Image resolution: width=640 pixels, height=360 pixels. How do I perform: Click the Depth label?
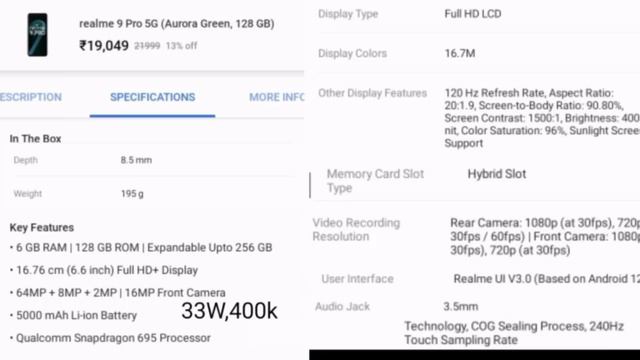pos(25,160)
